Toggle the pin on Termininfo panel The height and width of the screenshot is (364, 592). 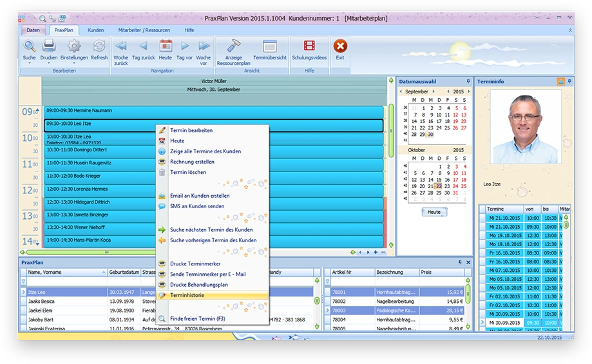[x=569, y=82]
